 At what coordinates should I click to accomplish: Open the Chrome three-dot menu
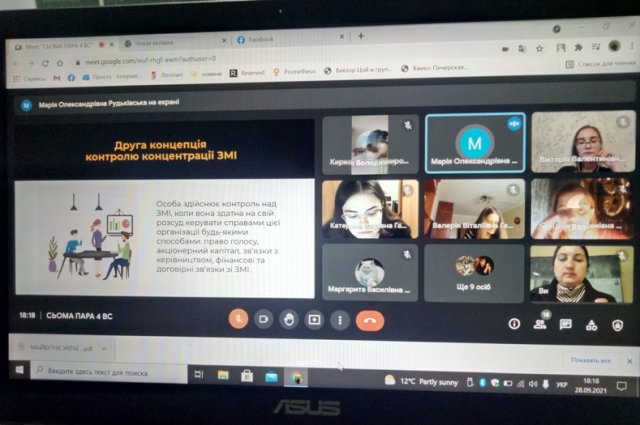click(631, 46)
